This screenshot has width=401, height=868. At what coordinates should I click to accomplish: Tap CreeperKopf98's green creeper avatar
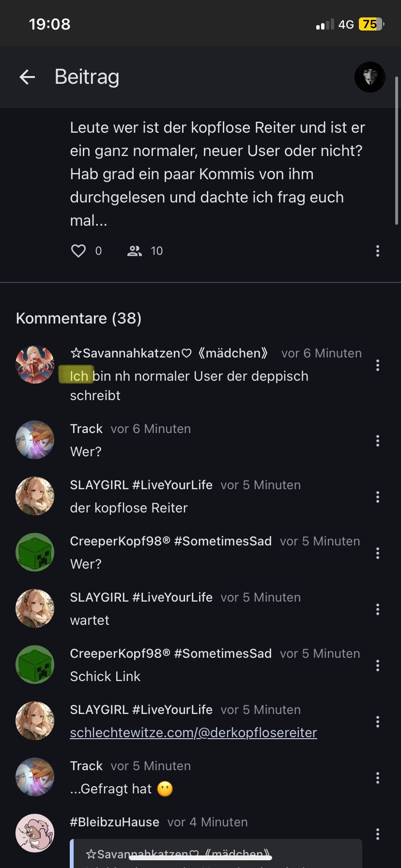point(35,552)
